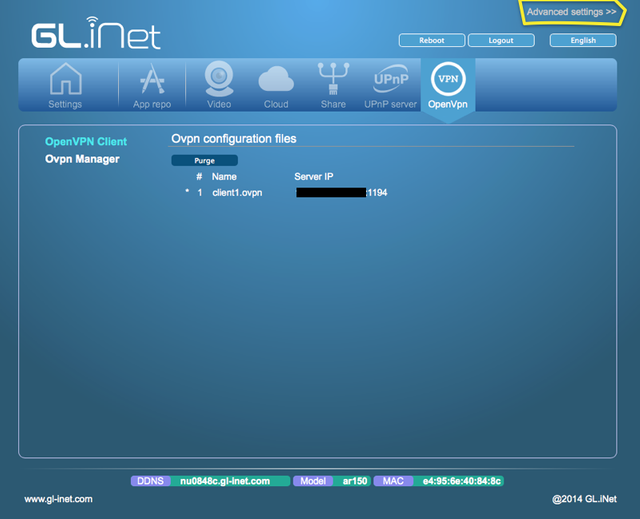The height and width of the screenshot is (519, 640).
Task: Switch to OpenVPN Client section
Action: coord(86,142)
